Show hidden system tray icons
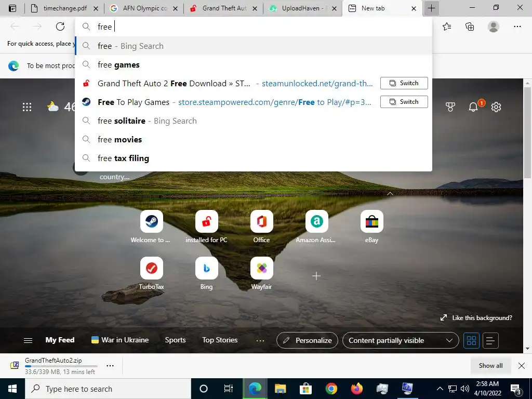532x399 pixels. pyautogui.click(x=440, y=389)
